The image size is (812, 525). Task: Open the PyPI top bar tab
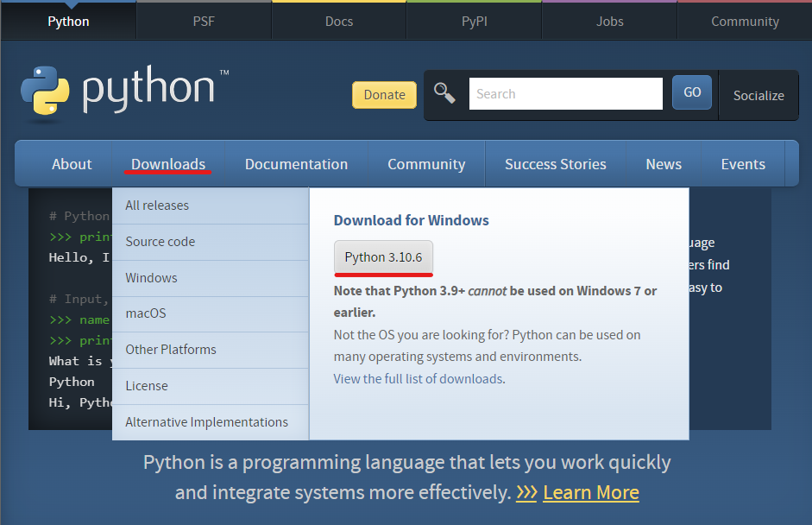point(475,22)
